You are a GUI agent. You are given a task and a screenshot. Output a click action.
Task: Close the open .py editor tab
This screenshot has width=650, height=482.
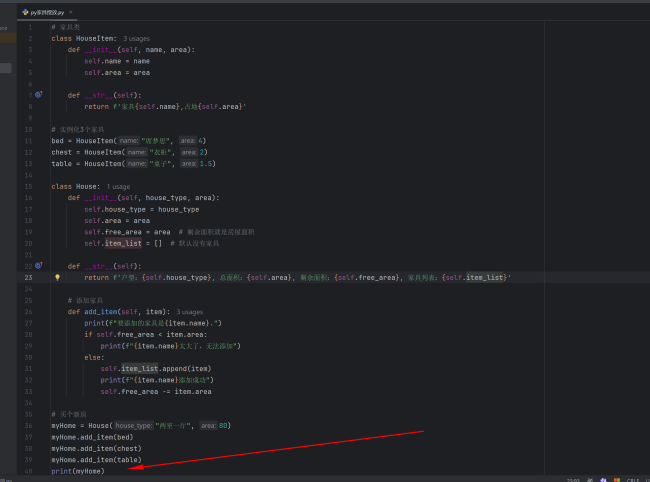click(x=70, y=12)
